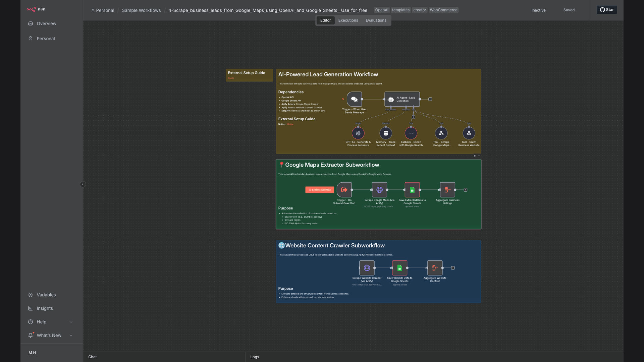This screenshot has width=644, height=362.
Task: Switch to the Editor tab
Action: point(325,20)
